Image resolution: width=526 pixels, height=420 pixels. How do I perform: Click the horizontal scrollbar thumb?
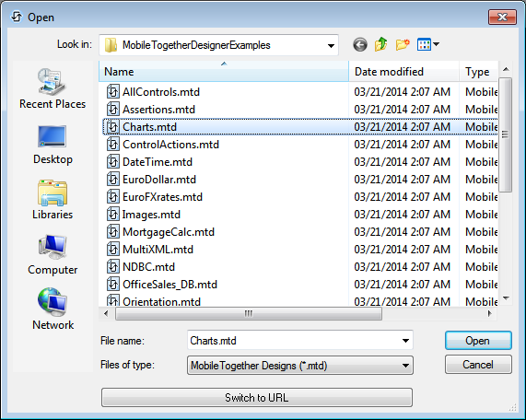click(249, 314)
